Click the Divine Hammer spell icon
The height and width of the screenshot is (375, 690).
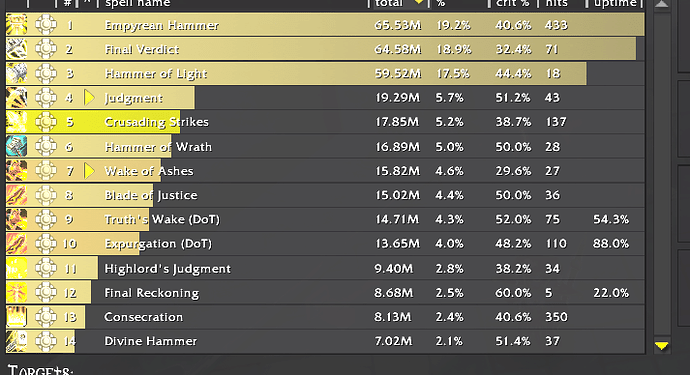16,341
